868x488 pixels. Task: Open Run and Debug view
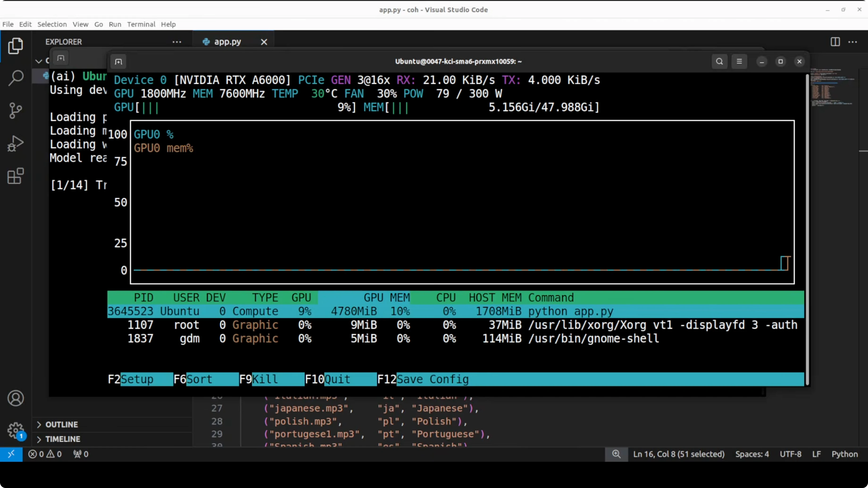16,144
